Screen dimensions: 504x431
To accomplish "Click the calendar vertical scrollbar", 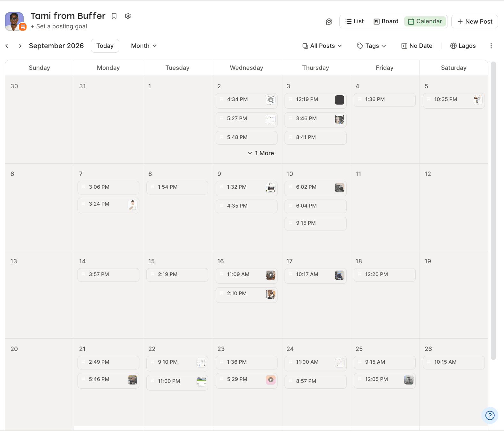I will (493, 210).
